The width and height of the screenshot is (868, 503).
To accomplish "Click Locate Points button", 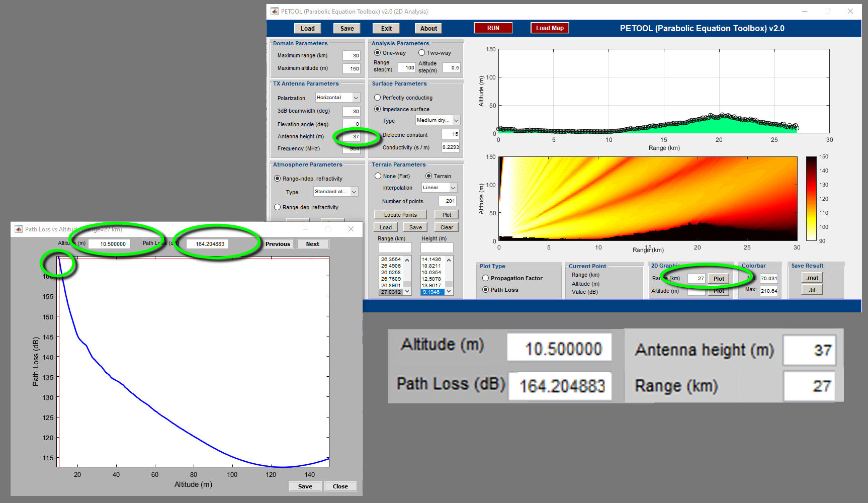I will tap(400, 215).
